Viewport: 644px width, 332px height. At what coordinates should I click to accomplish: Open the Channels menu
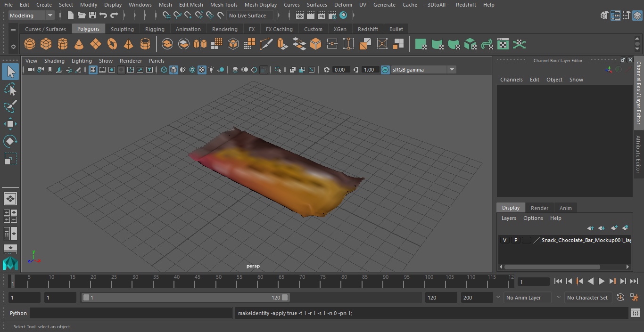click(x=511, y=80)
